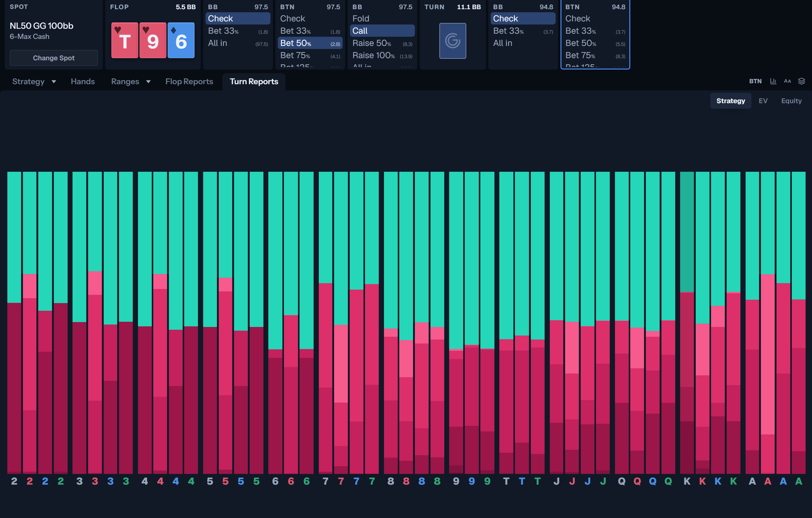Click the diamond 9 turn card label

click(x=471, y=481)
